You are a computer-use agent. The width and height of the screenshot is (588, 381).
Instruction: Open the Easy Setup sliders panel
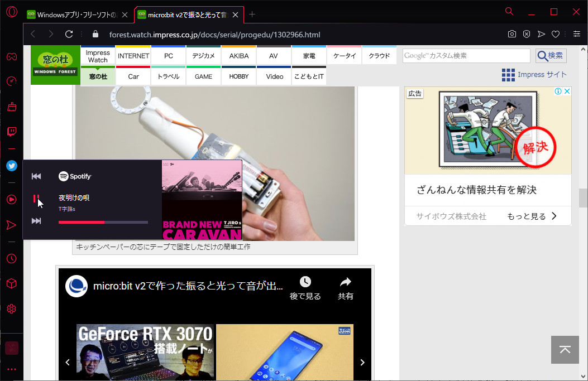click(x=576, y=34)
